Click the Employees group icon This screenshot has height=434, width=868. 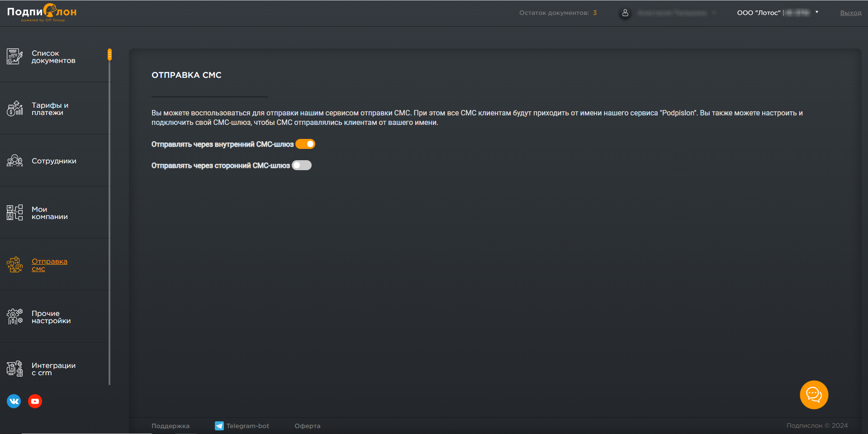tap(14, 161)
